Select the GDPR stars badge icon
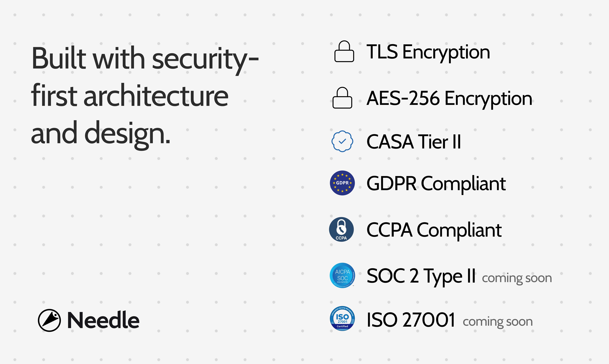 tap(342, 183)
